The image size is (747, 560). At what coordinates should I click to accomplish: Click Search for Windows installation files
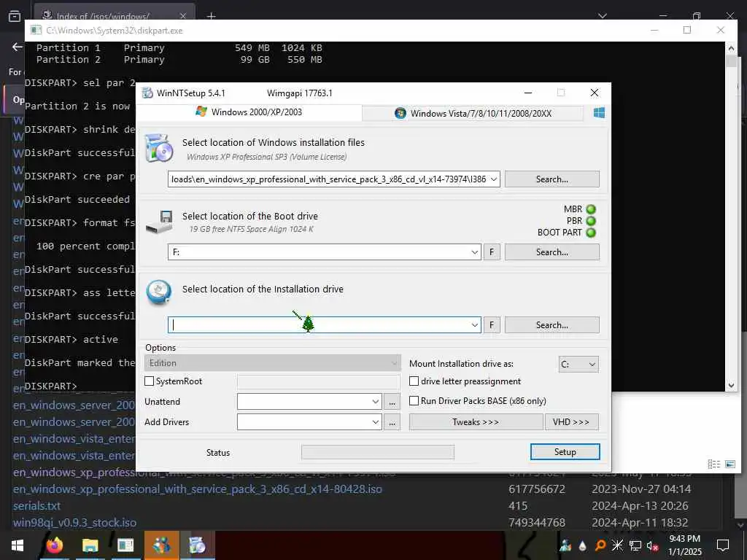(x=552, y=179)
